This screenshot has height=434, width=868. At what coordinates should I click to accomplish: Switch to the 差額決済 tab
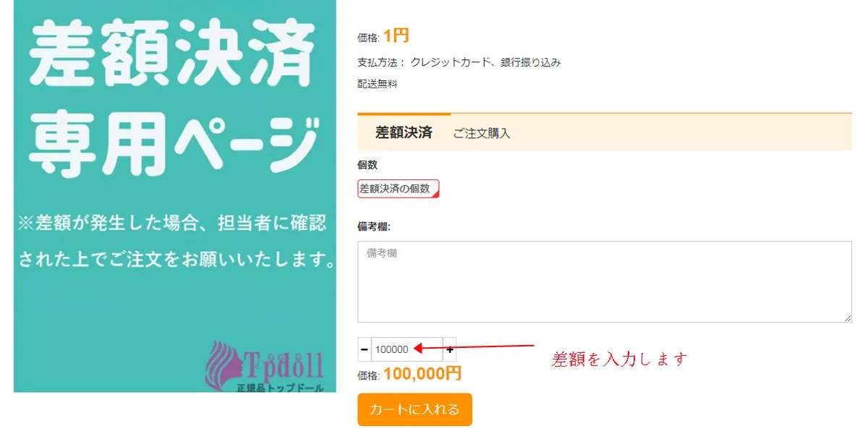point(404,132)
